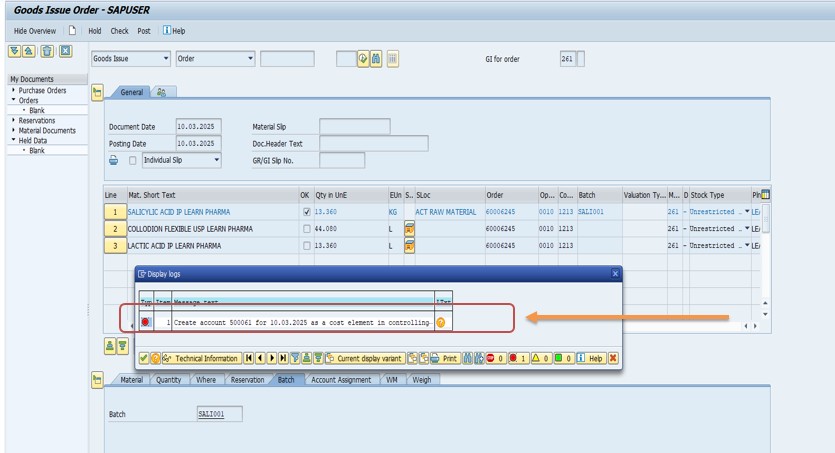Click the X icon beside the trash can
Screen dimensions: 835x453
(65, 51)
